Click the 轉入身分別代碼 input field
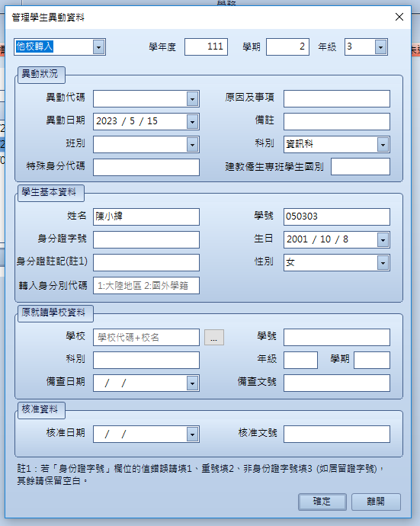The height and width of the screenshot is (526, 420). pos(146,285)
